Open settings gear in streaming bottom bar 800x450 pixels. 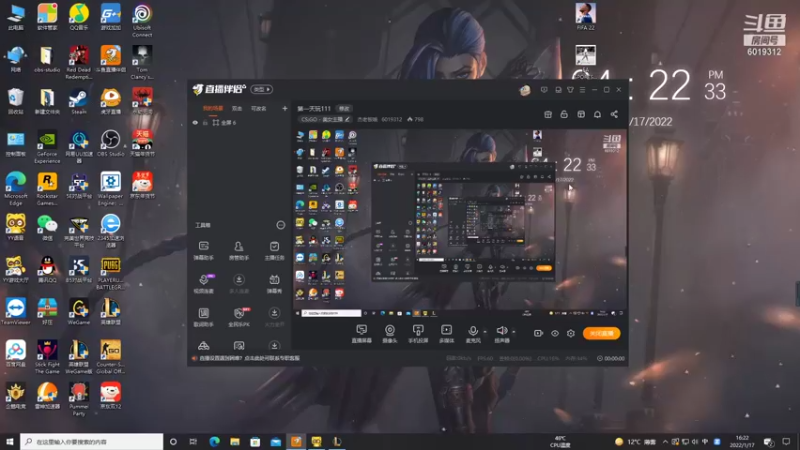click(571, 333)
